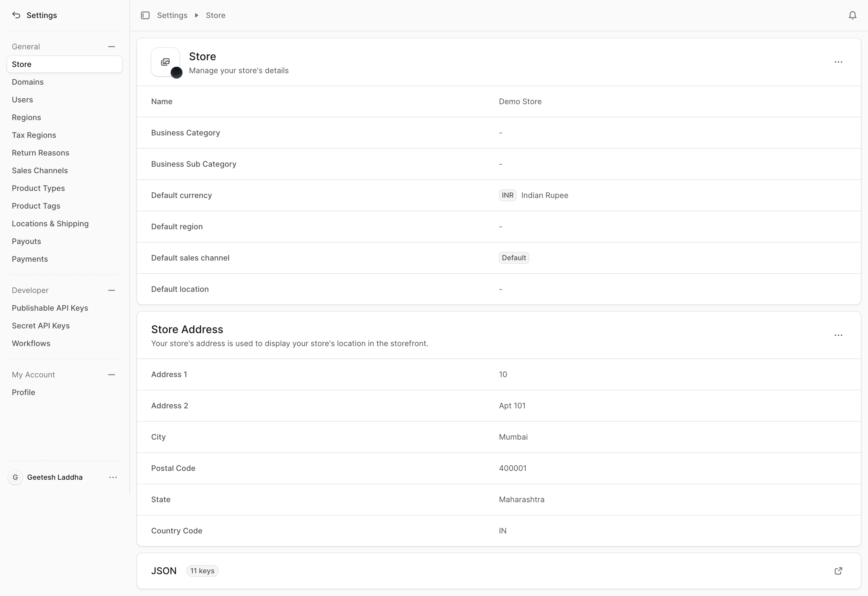Open the notifications bell
Screen dimensions: 868x596
point(852,15)
